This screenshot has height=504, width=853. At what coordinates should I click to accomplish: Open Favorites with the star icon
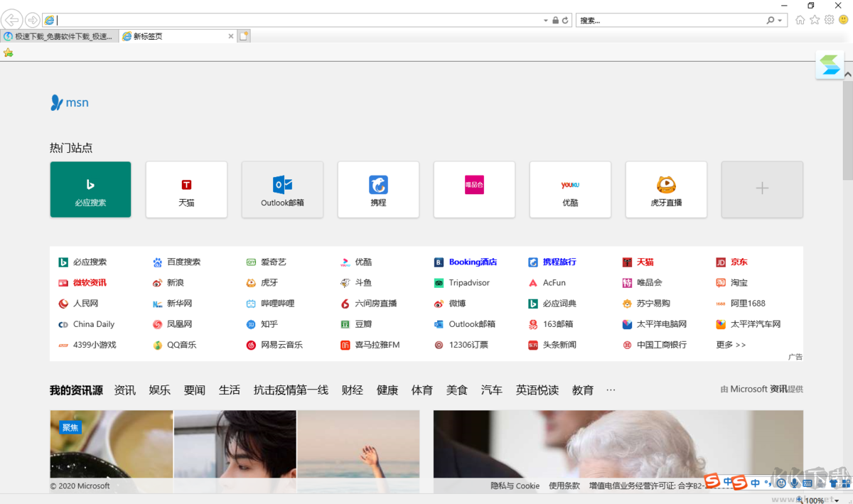click(x=815, y=20)
